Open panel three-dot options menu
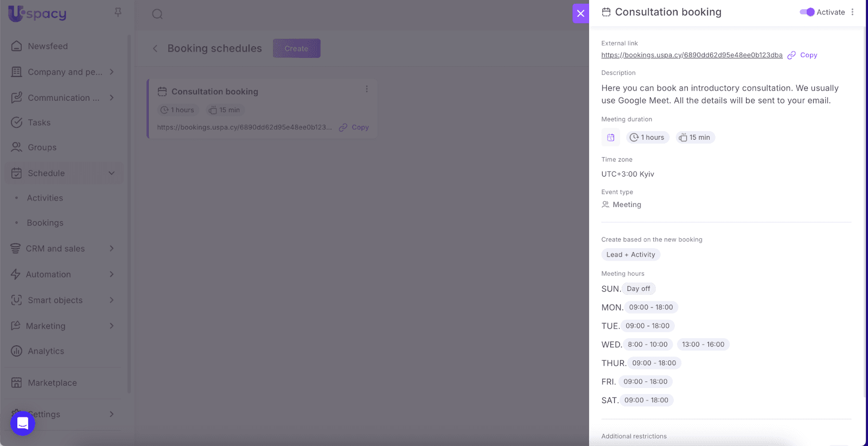Screen dimensions: 868x446 852,12
